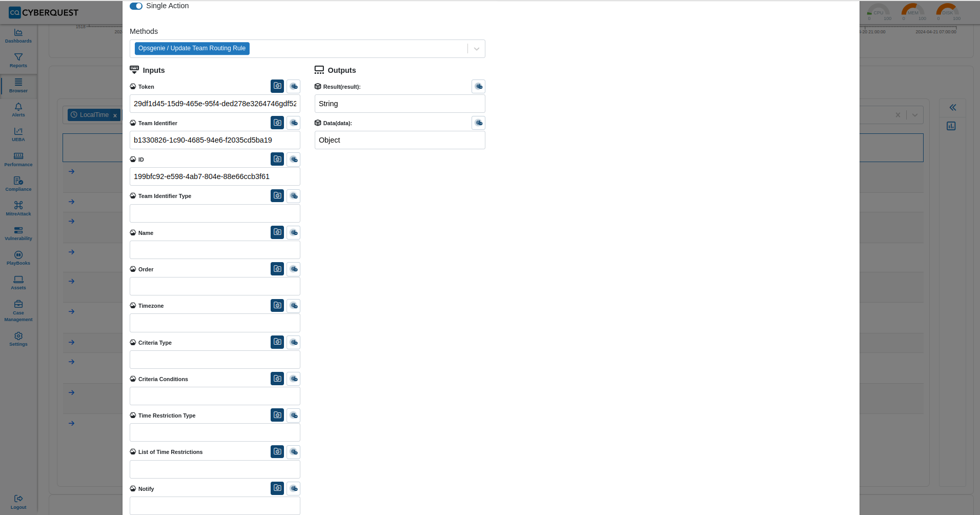Click the Criteria Type cloud icon
The height and width of the screenshot is (515, 980).
pos(294,342)
